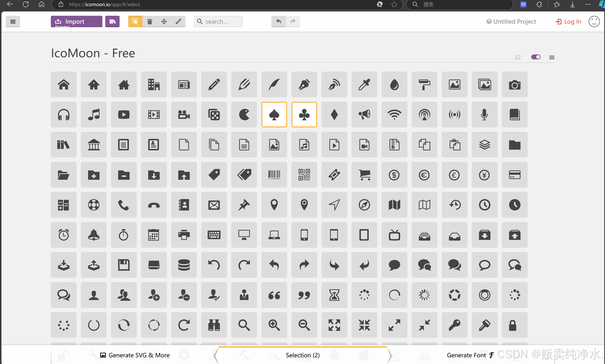This screenshot has height=364, width=605.
Task: Click the Redo arrow button
Action: [293, 21]
